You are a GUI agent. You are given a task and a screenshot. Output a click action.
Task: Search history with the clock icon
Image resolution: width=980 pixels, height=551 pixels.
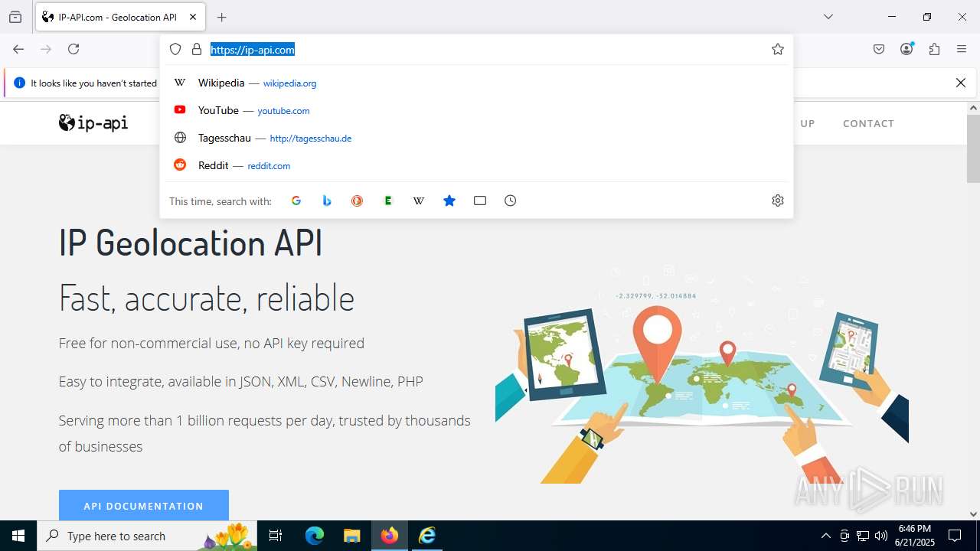click(x=511, y=201)
